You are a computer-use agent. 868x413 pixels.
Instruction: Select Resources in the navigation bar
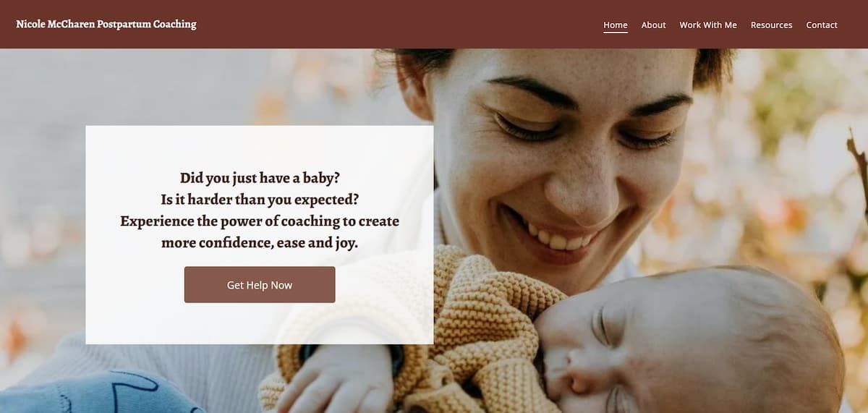click(x=771, y=25)
